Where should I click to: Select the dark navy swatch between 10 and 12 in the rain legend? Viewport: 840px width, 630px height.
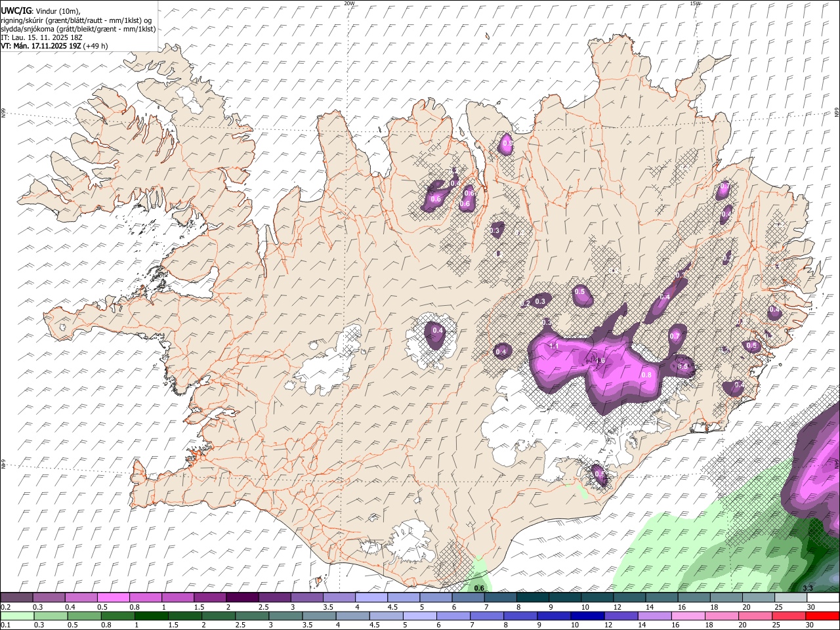coord(586,616)
